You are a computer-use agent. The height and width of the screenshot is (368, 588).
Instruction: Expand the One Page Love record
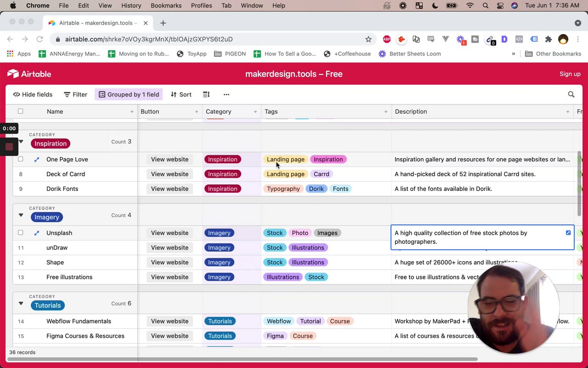click(37, 160)
